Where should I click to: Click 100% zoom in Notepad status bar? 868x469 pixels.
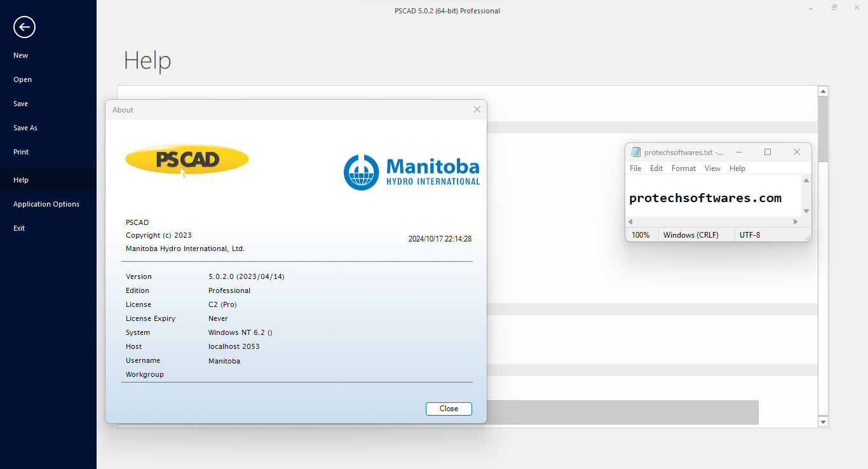click(x=641, y=235)
